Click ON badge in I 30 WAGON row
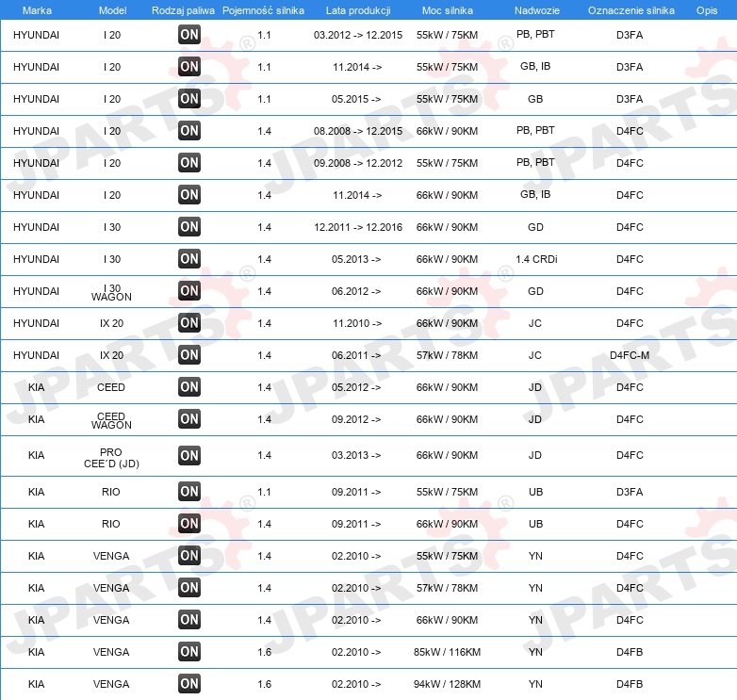The width and height of the screenshot is (737, 700). click(189, 291)
